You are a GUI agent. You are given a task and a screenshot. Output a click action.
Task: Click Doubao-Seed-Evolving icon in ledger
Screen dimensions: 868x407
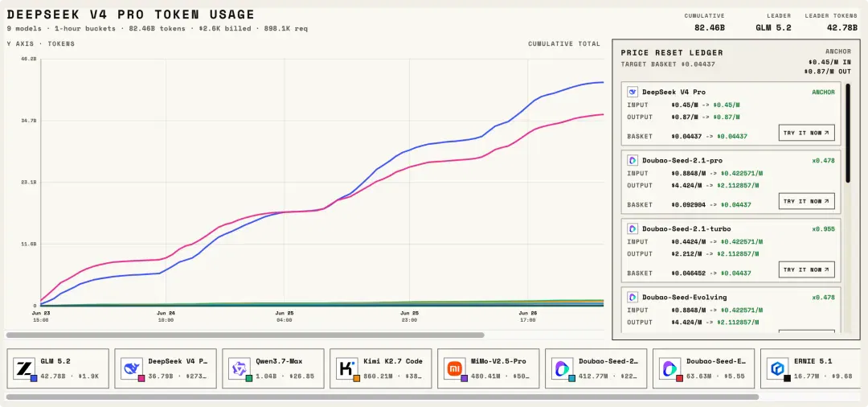click(x=633, y=298)
